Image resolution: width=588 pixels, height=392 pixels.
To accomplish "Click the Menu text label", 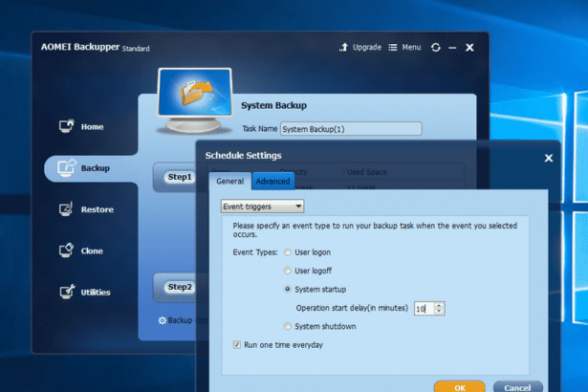I will [411, 47].
